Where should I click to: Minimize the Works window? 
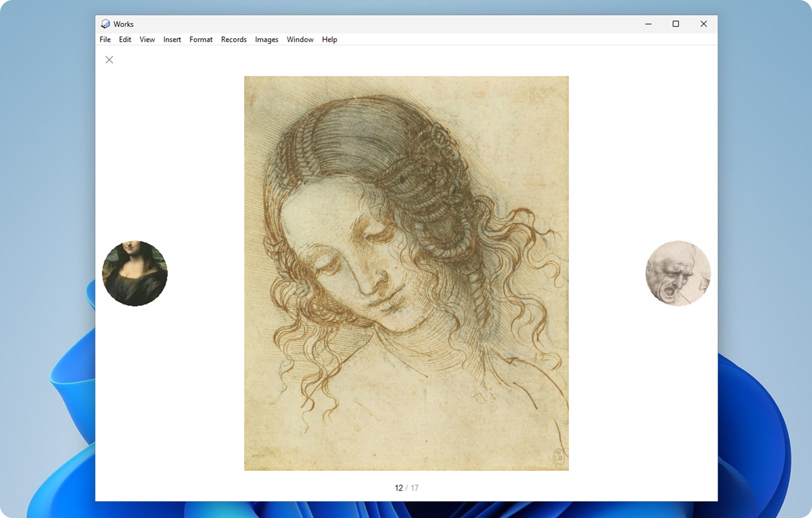pyautogui.click(x=649, y=24)
